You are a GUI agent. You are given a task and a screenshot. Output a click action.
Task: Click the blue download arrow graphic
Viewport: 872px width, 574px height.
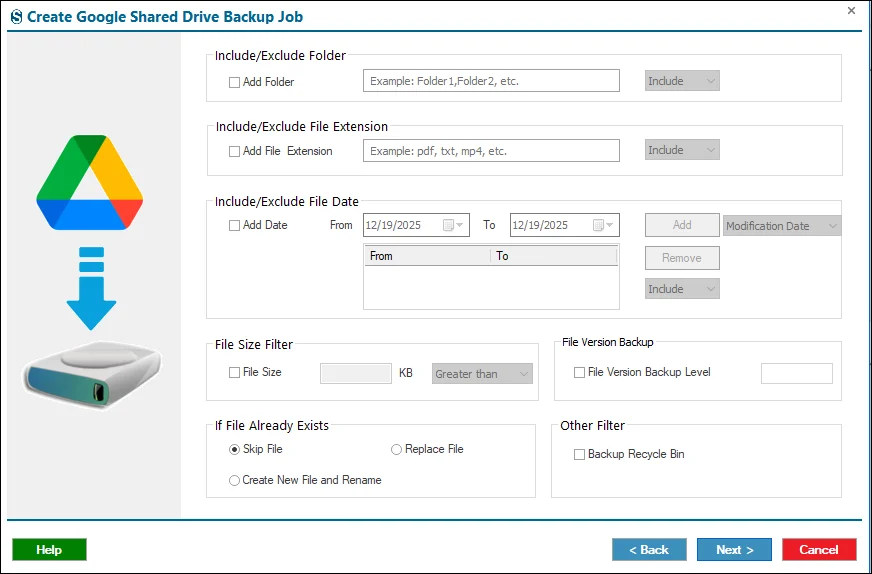click(91, 289)
